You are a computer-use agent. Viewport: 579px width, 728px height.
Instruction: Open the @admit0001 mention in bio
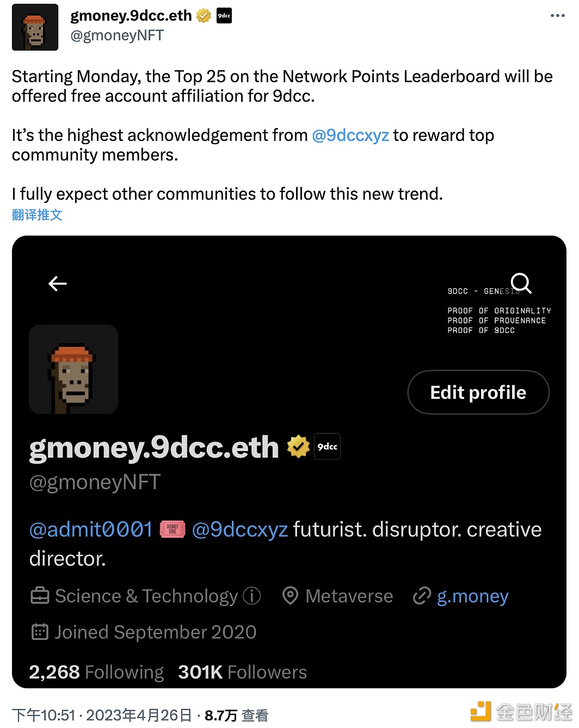point(91,529)
